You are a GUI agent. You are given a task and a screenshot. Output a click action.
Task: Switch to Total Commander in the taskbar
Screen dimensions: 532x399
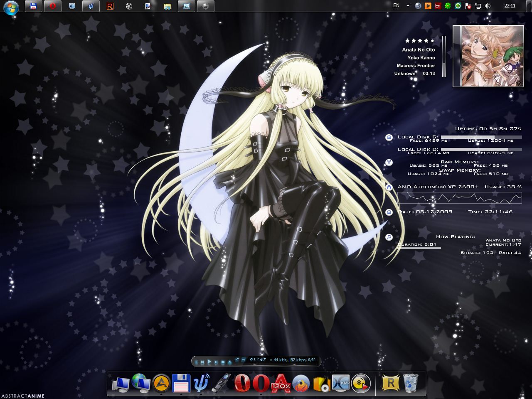pos(34,6)
